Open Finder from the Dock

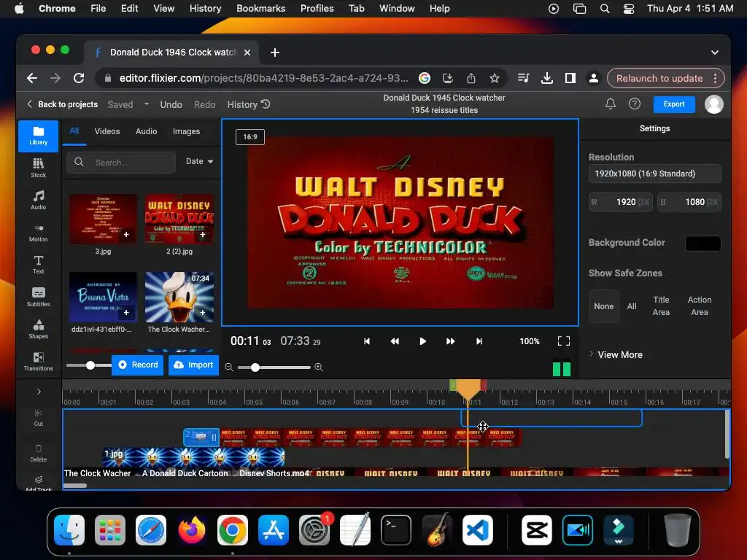coord(69,530)
